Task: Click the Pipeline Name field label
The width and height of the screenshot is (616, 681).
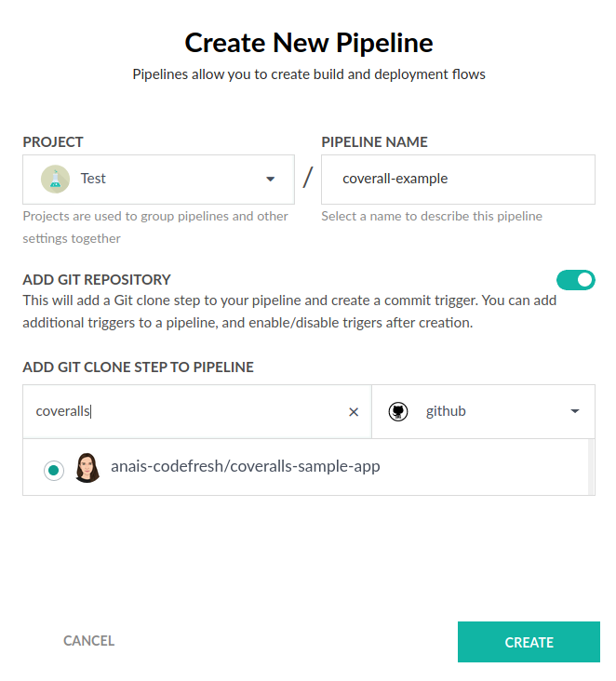Action: tap(374, 142)
